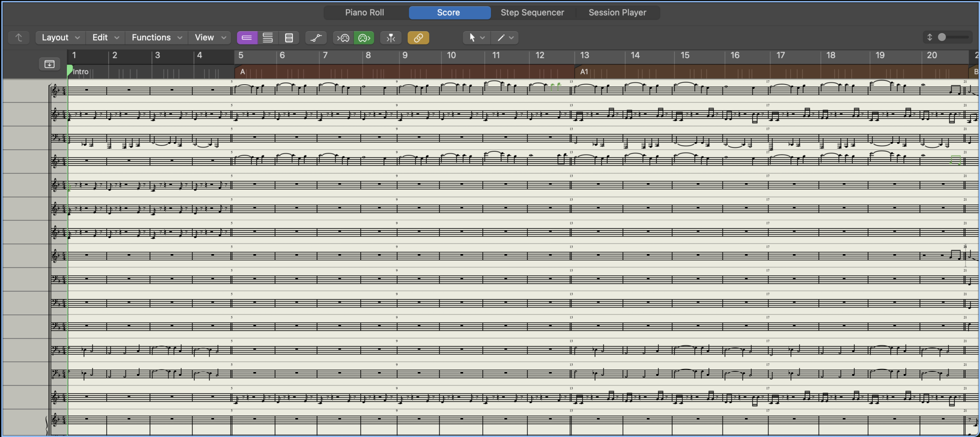The height and width of the screenshot is (437, 980).
Task: Click the A1 section marker in the ruler
Action: tap(585, 72)
